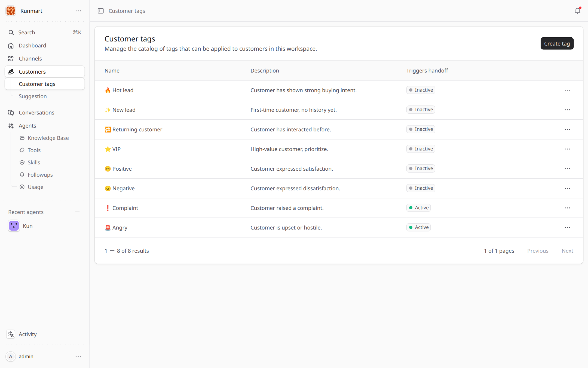Click the Active badge for Angry
Image resolution: width=588 pixels, height=368 pixels.
coord(418,227)
